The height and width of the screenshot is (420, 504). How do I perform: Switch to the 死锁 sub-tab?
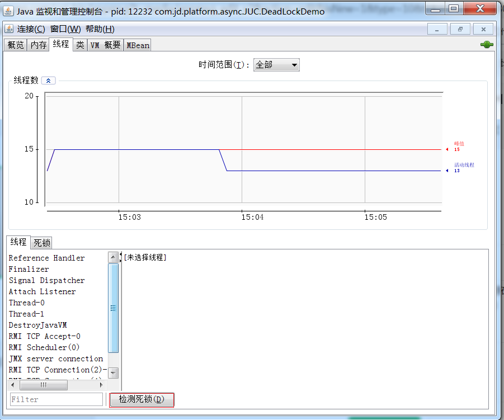42,243
